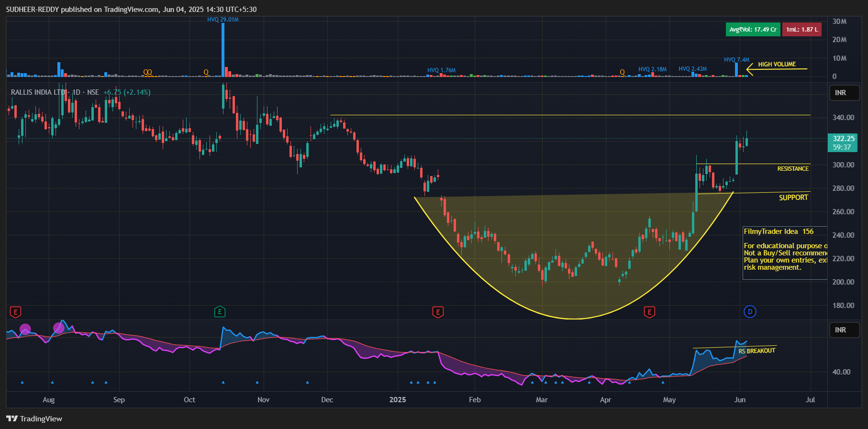Select the RESISTANCE annotation label
Image resolution: width=868 pixels, height=429 pixels.
[x=793, y=169]
